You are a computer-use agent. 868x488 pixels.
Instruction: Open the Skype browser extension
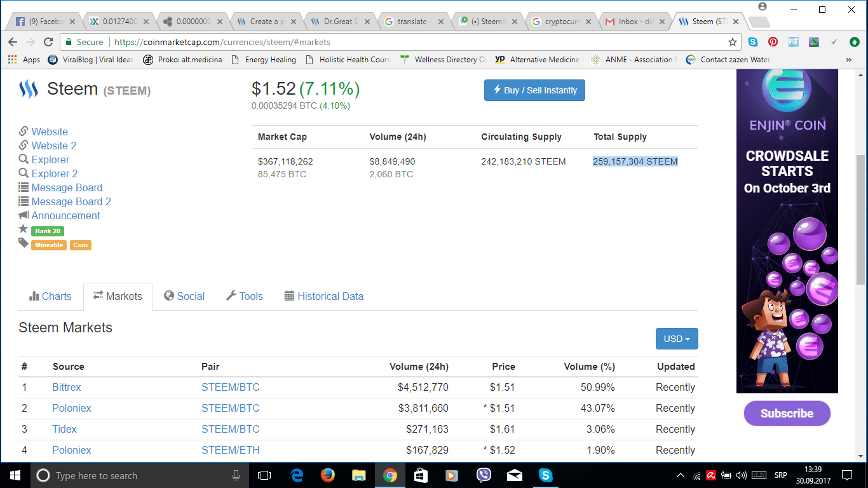tap(753, 42)
